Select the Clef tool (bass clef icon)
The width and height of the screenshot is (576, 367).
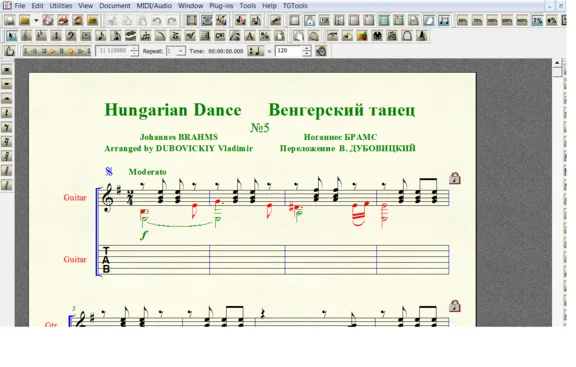tap(71, 36)
